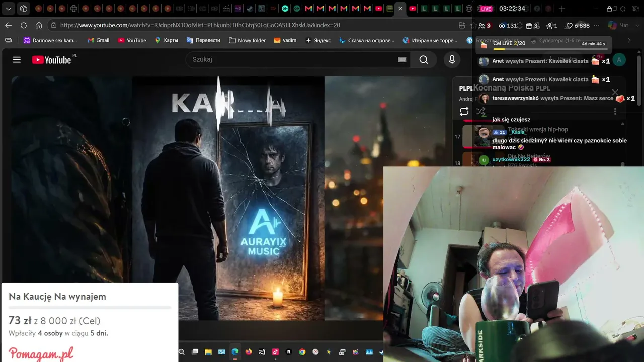644x362 pixels.
Task: Open TikTok app from the taskbar
Action: pyautogui.click(x=275, y=352)
